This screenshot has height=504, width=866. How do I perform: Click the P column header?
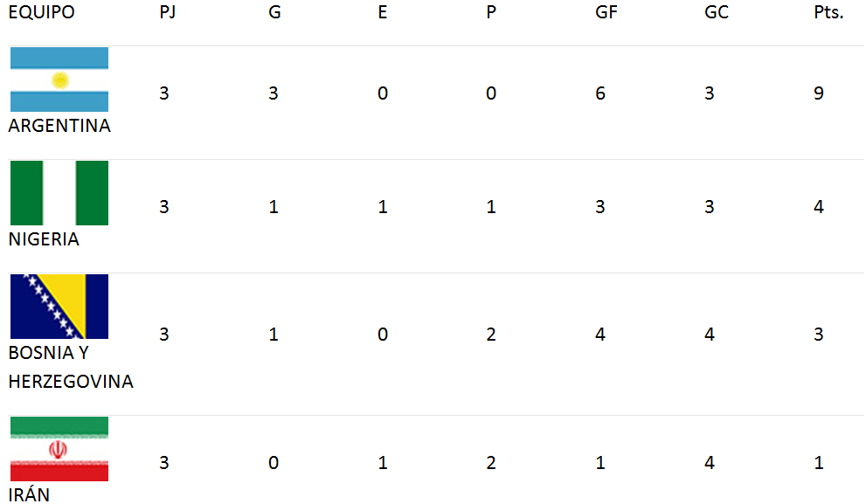coord(491,12)
